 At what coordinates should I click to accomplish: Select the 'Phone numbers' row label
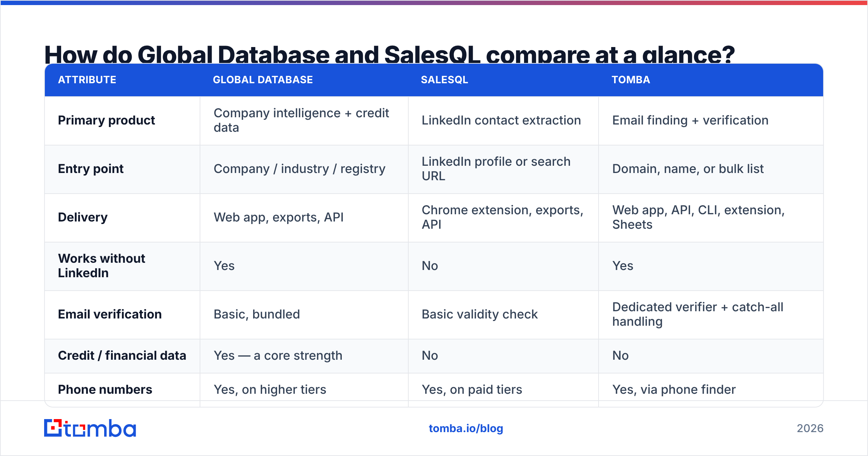tap(105, 389)
